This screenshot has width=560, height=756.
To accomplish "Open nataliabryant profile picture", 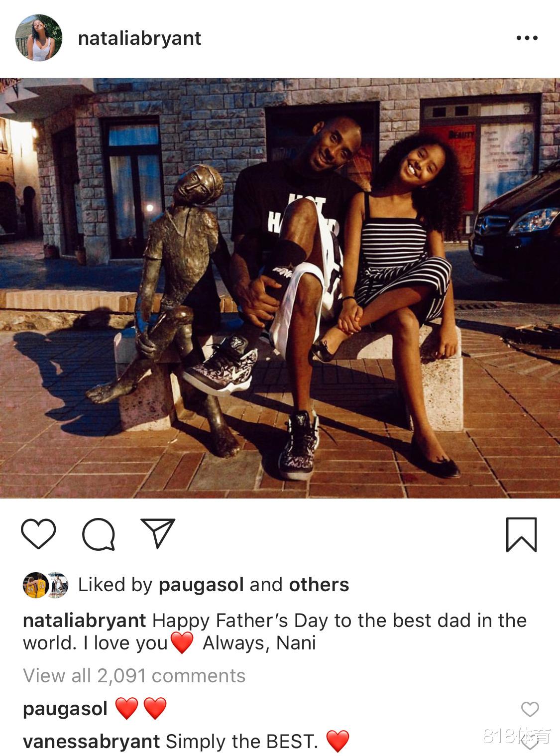I will 39,38.
